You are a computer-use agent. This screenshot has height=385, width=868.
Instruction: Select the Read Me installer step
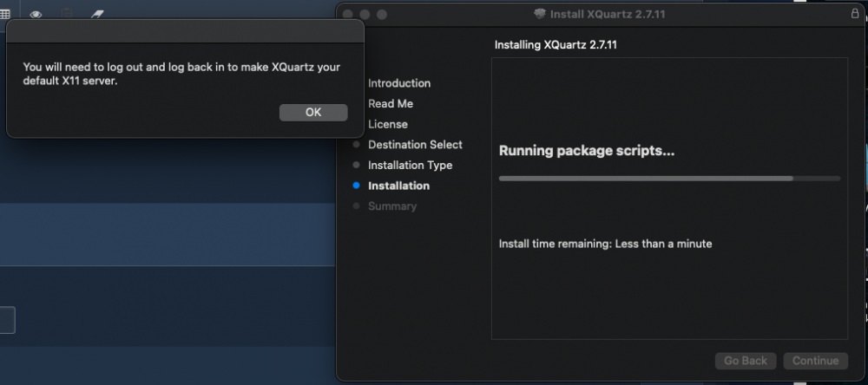pos(390,104)
